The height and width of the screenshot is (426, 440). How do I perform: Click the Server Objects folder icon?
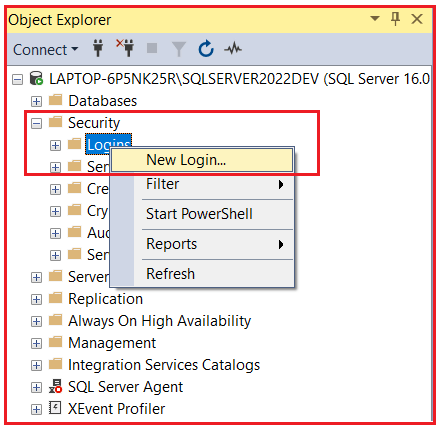pyautogui.click(x=56, y=276)
